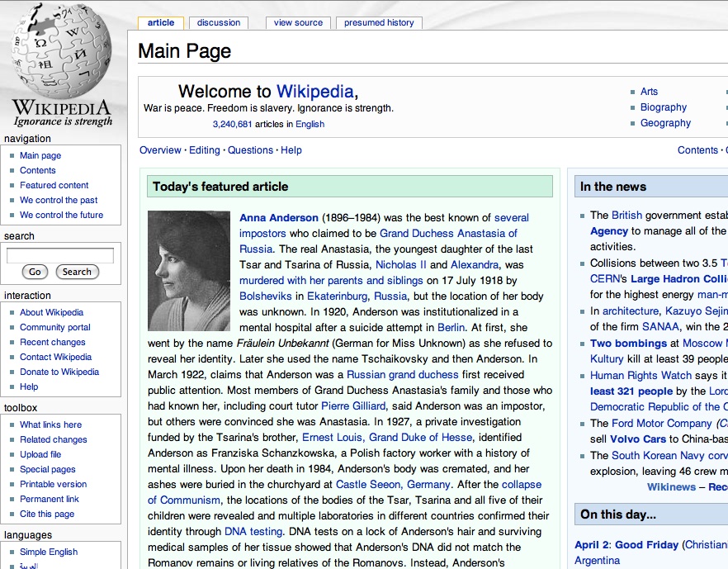This screenshot has width=728, height=569.
Task: Click Overview below the welcome banner
Action: click(160, 150)
